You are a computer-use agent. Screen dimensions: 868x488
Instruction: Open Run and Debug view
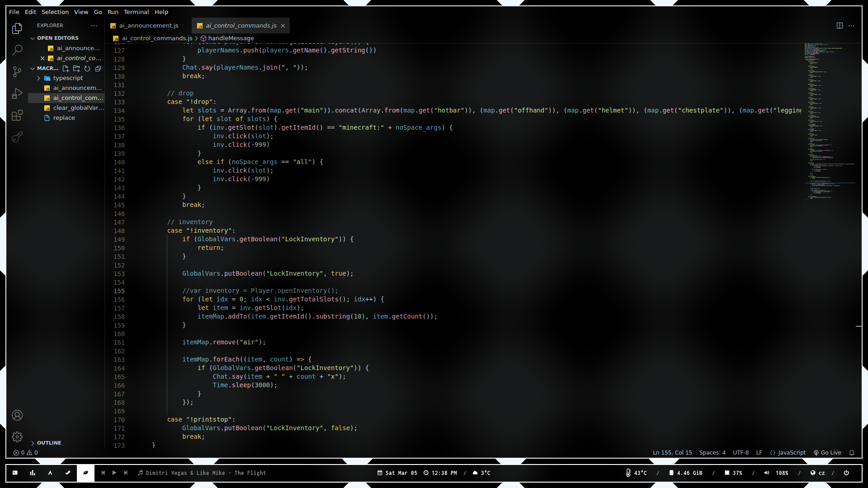coord(17,94)
